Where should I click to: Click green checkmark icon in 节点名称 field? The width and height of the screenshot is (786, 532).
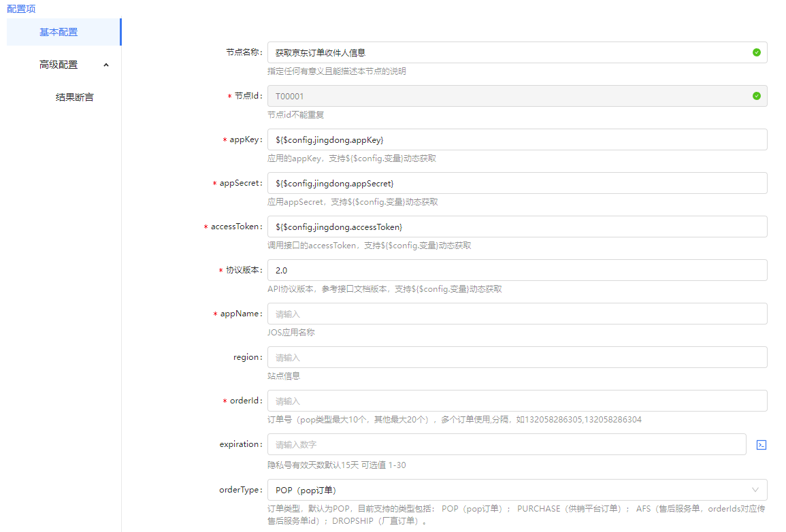pos(756,52)
